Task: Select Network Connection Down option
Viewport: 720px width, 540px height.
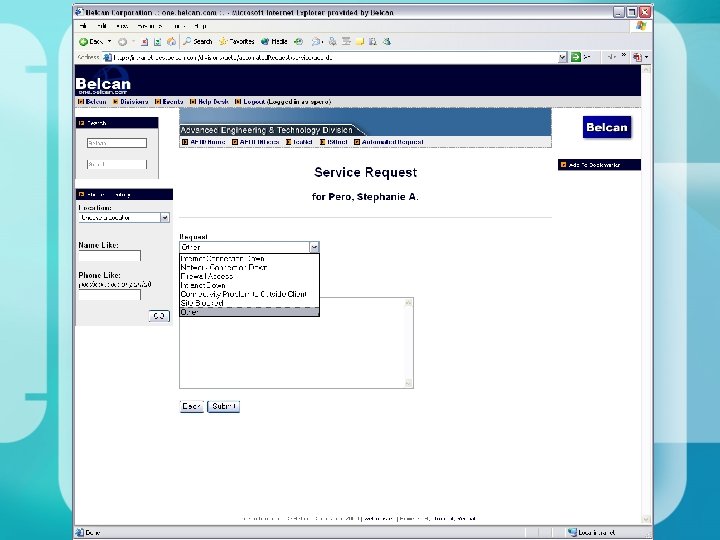Action: coord(249,267)
